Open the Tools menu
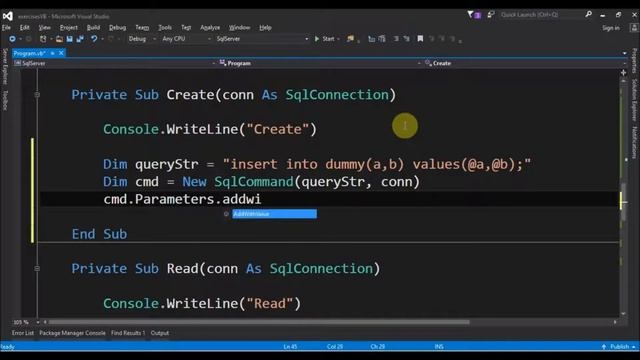The height and width of the screenshot is (360, 640). (165, 28)
